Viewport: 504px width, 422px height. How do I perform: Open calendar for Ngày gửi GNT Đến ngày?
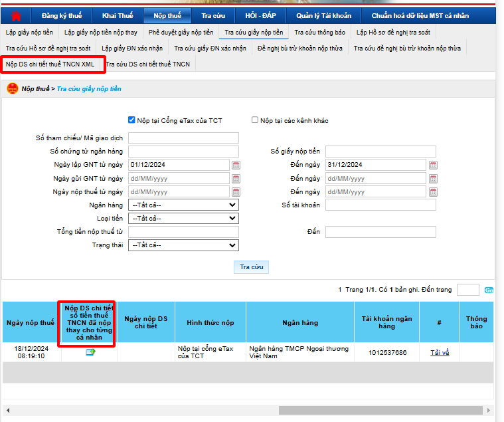click(433, 179)
